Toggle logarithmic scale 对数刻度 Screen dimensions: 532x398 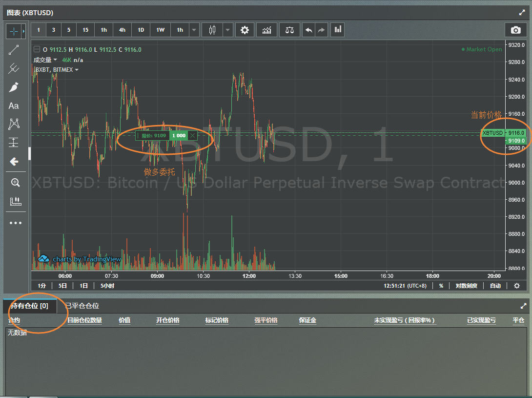[466, 286]
